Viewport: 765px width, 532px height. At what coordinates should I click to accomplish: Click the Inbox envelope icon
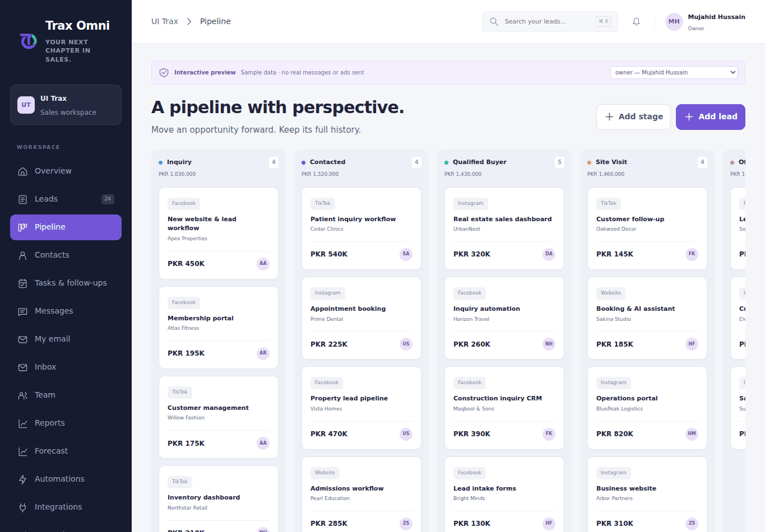pyautogui.click(x=23, y=367)
